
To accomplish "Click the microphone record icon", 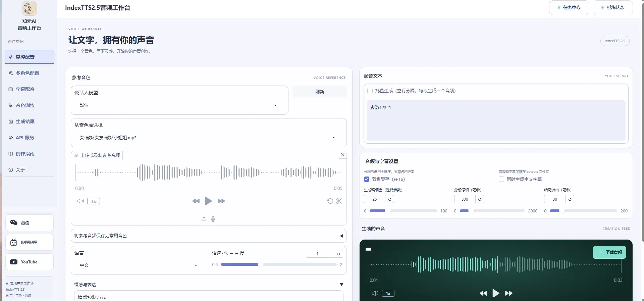I will coord(213,219).
